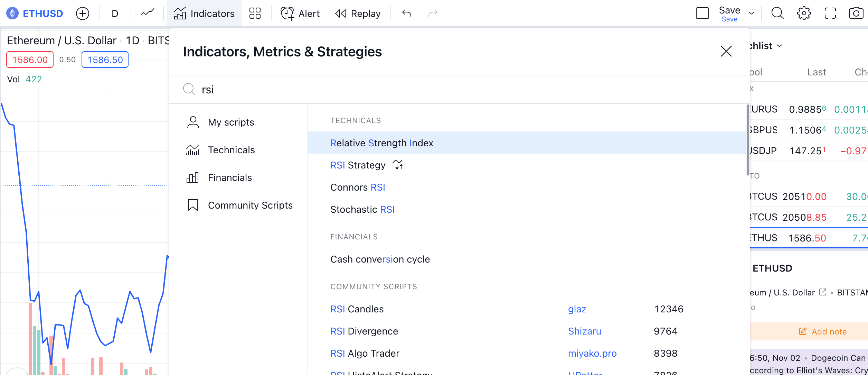Open author glaz profile
Viewport: 868px width, 375px height.
577,309
